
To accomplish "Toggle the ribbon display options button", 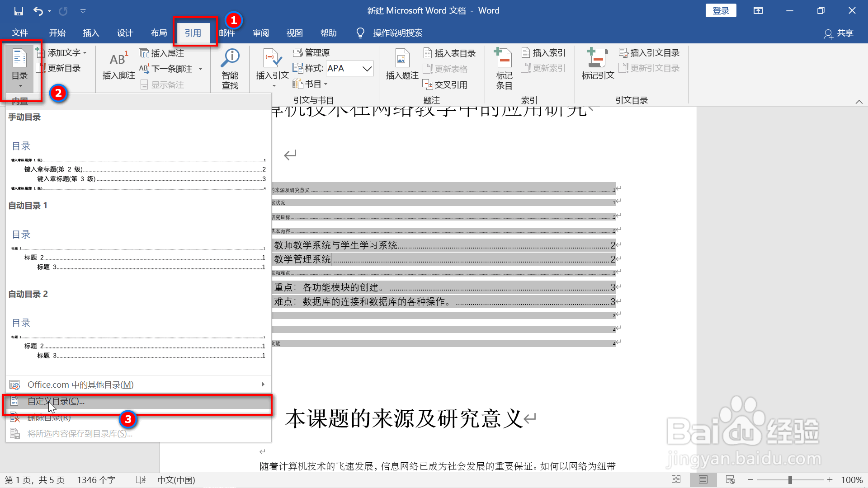I will [758, 11].
